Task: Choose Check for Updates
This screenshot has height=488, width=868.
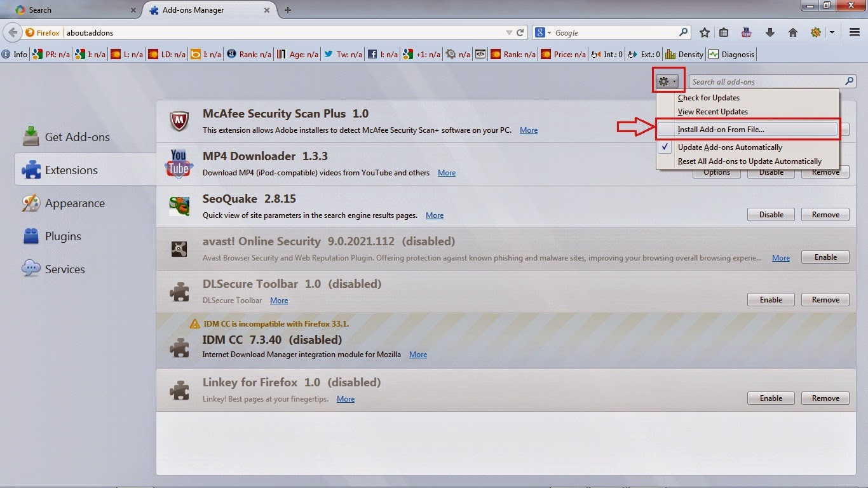Action: 747,98
